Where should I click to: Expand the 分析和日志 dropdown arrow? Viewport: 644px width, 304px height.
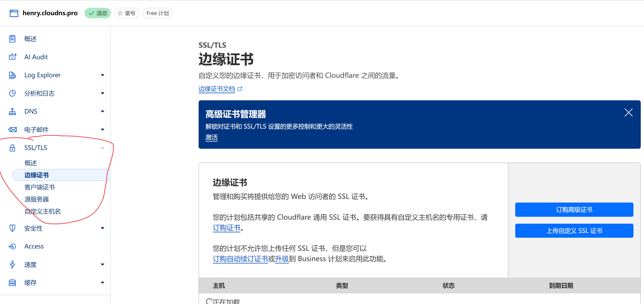pos(102,93)
